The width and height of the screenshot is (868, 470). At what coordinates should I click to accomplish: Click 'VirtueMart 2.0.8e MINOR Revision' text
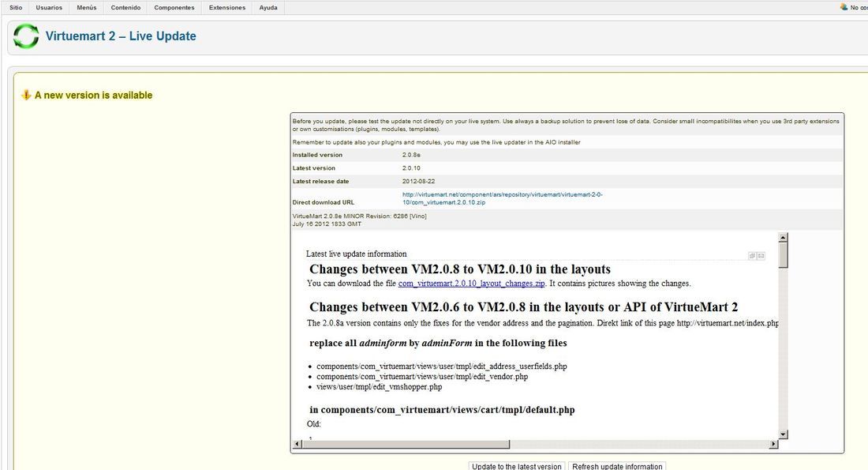(359, 216)
